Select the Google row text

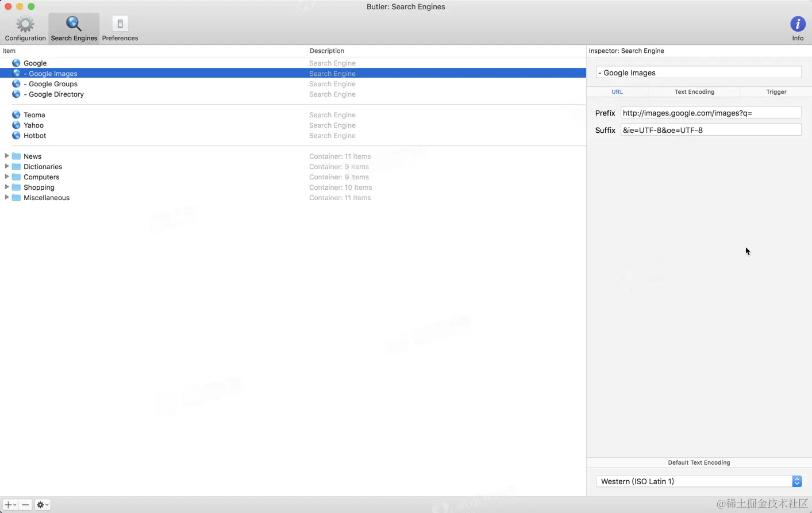(35, 63)
